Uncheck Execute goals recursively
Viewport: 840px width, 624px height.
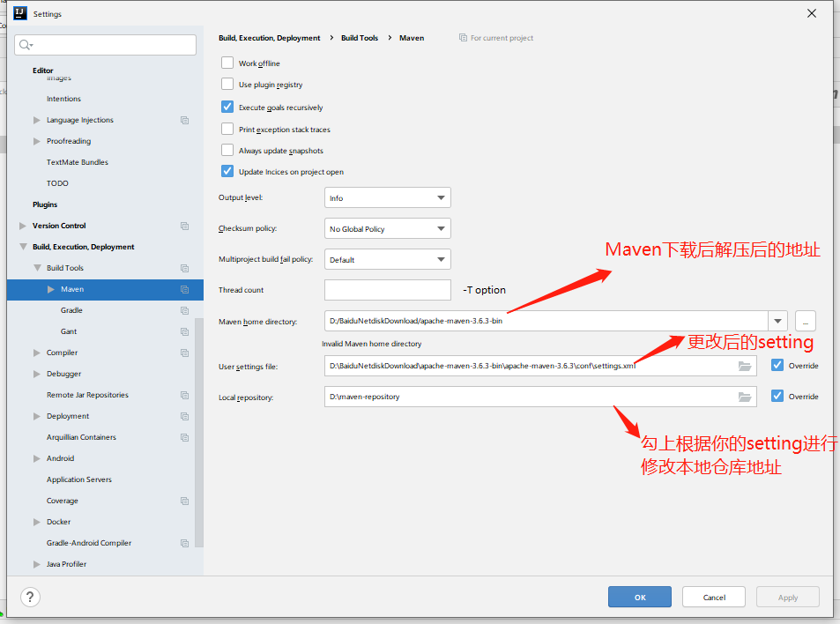tap(227, 107)
